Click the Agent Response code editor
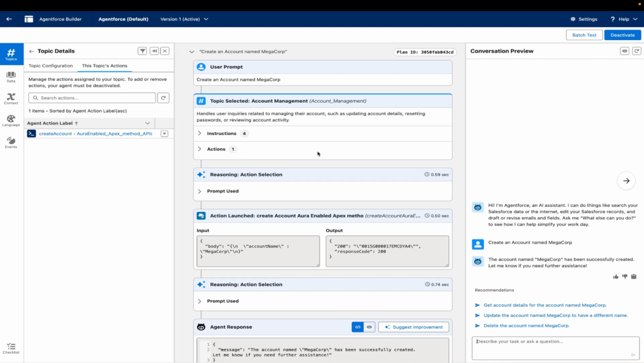 [x=323, y=351]
